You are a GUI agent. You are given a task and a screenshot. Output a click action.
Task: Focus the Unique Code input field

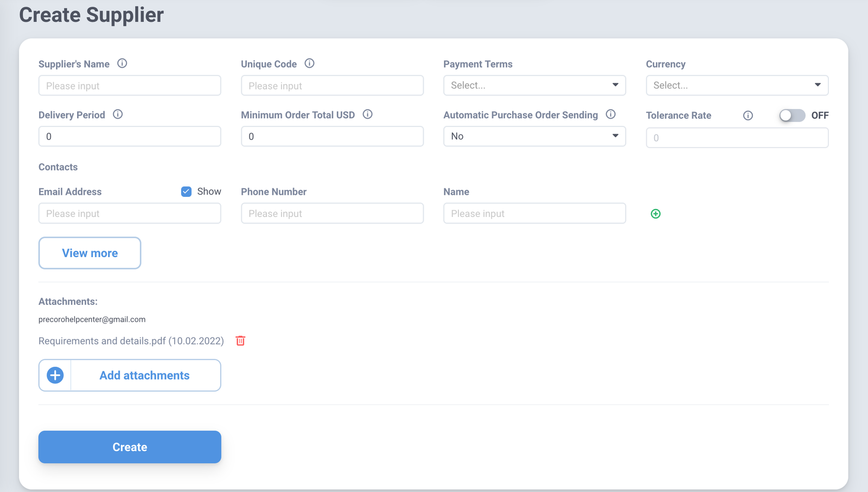coord(332,85)
